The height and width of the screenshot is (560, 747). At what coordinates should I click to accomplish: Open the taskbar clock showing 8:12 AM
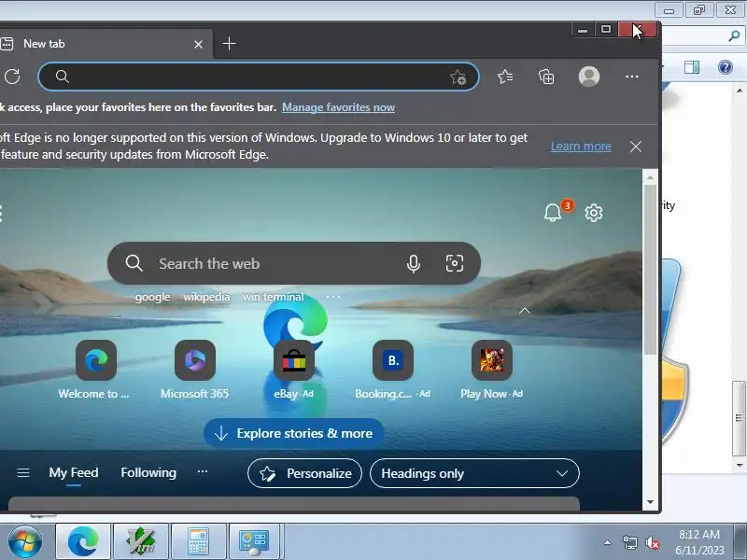699,542
